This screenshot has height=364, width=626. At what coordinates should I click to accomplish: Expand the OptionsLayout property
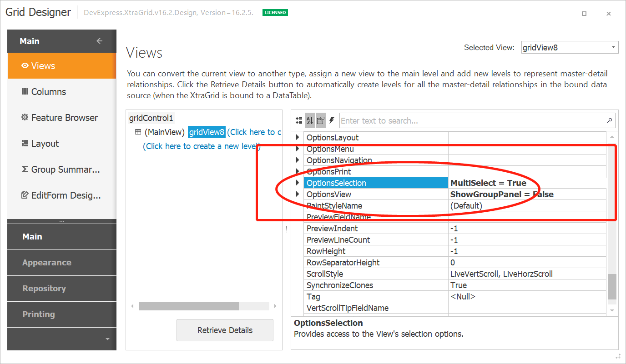(x=298, y=137)
